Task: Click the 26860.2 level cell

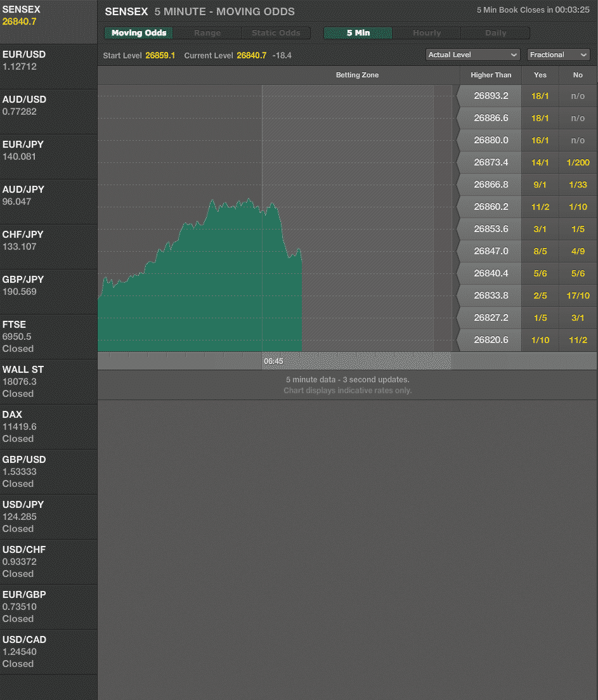Action: pos(490,207)
